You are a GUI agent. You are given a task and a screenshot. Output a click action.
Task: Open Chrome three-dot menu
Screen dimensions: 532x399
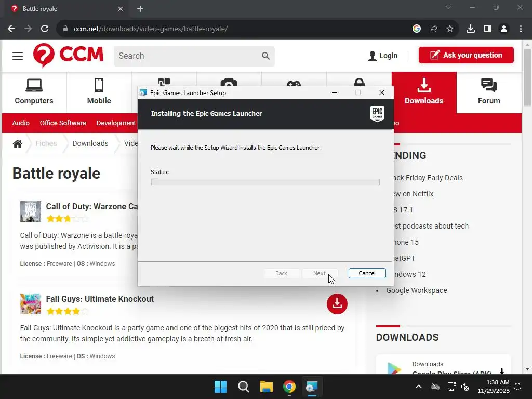click(521, 29)
